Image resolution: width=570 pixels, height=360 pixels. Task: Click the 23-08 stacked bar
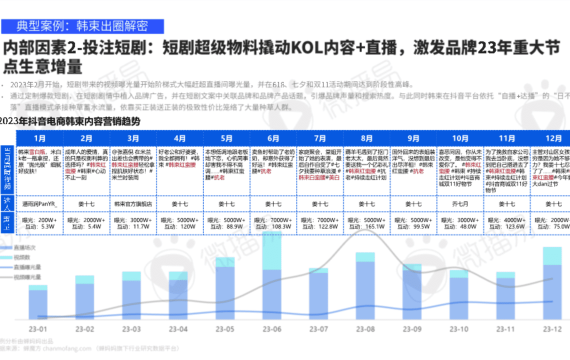click(365, 286)
